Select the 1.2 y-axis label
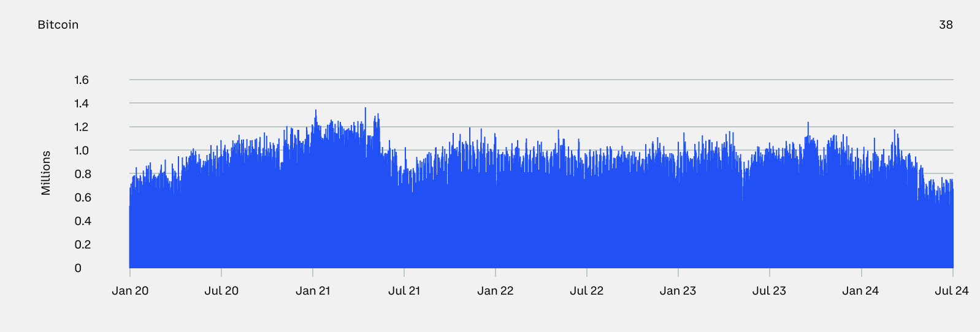Screen dimensions: 980x332 (x=82, y=127)
